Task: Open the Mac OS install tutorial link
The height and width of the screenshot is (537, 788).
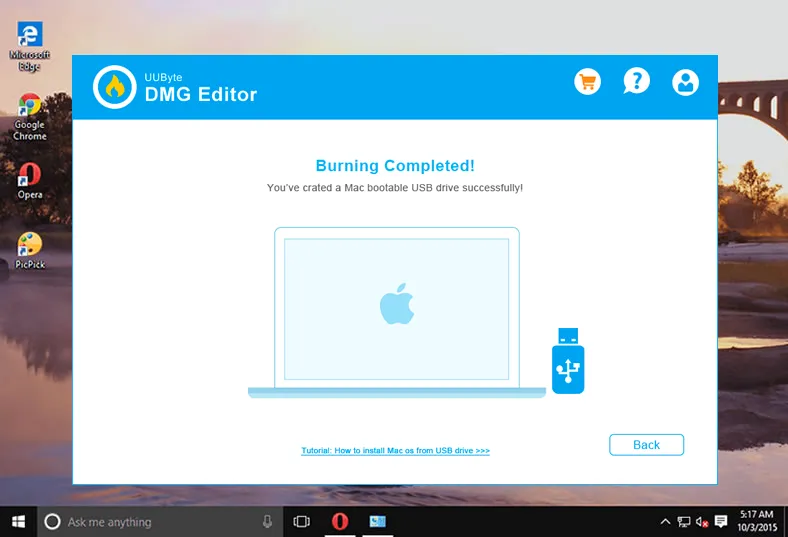Action: click(396, 451)
